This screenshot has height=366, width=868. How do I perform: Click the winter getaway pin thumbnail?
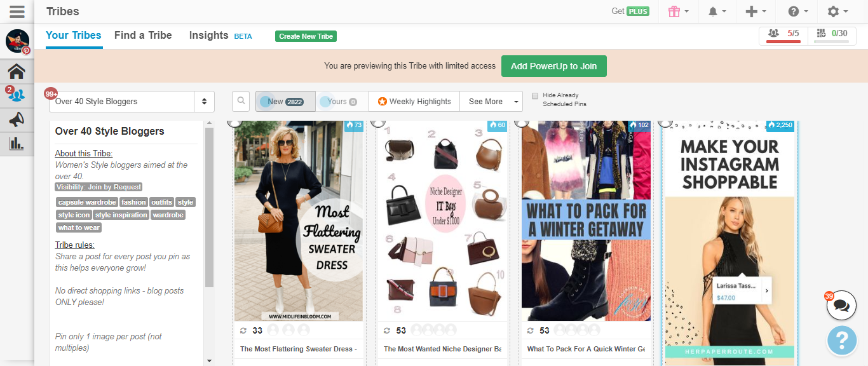[x=586, y=221]
